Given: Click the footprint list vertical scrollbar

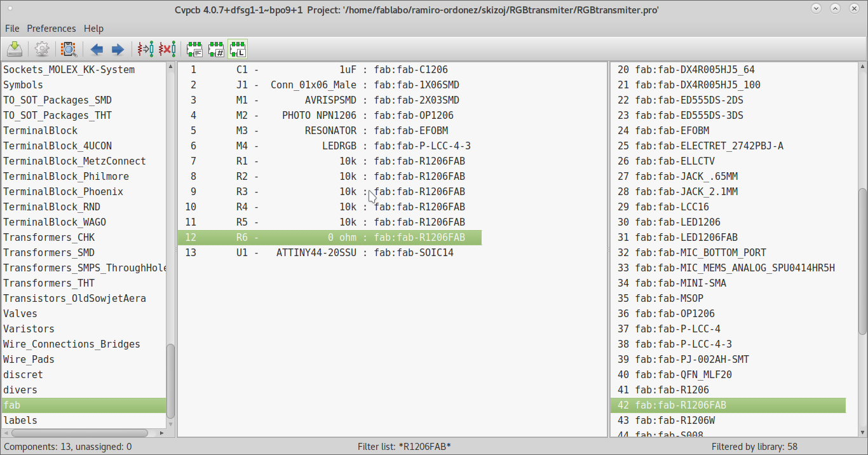Looking at the screenshot, I should [x=862, y=261].
